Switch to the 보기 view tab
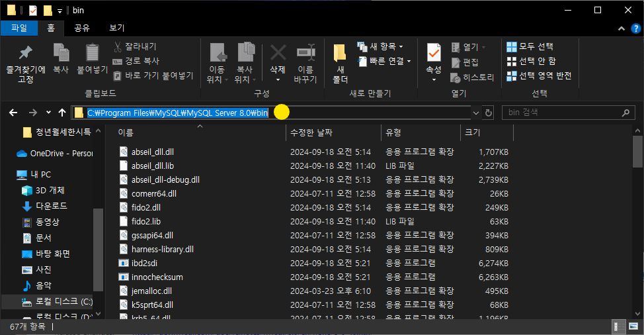Screen dimensions: 644x335 [x=116, y=28]
